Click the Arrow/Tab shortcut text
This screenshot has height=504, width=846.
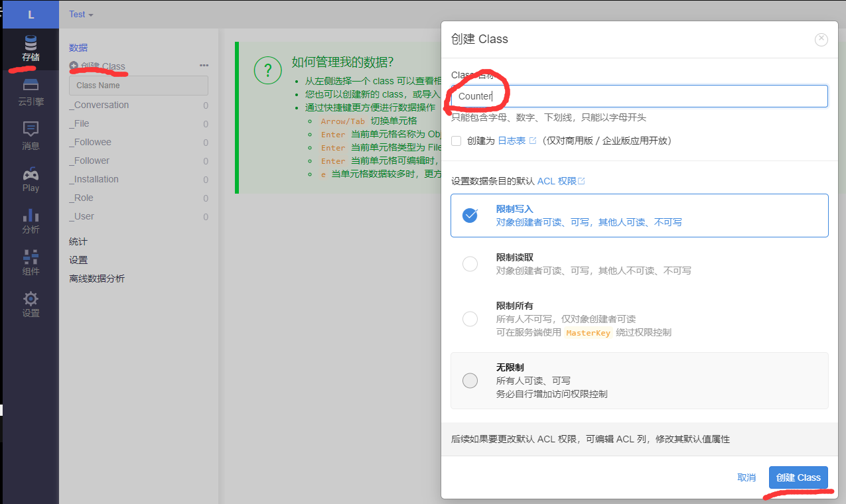[x=343, y=121]
